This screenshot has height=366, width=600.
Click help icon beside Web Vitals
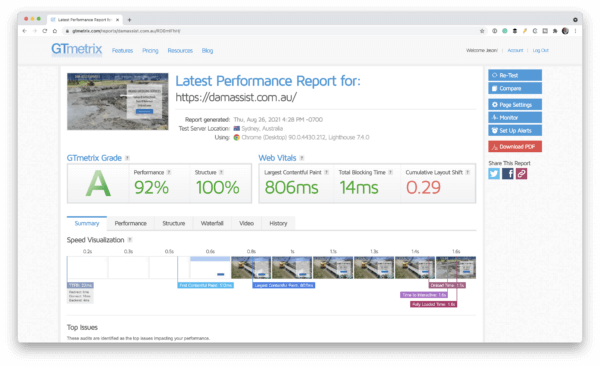(x=302, y=158)
